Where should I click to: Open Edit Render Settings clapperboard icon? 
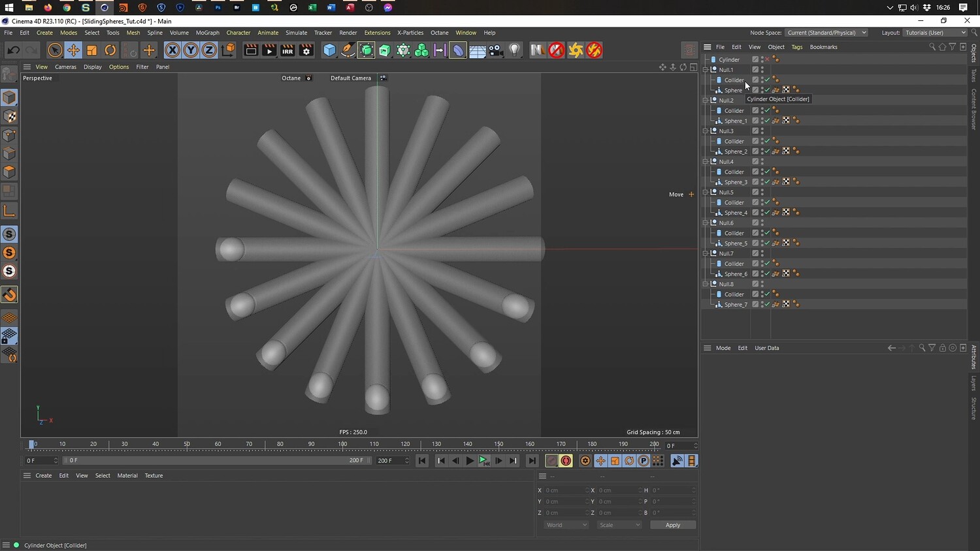(306, 50)
